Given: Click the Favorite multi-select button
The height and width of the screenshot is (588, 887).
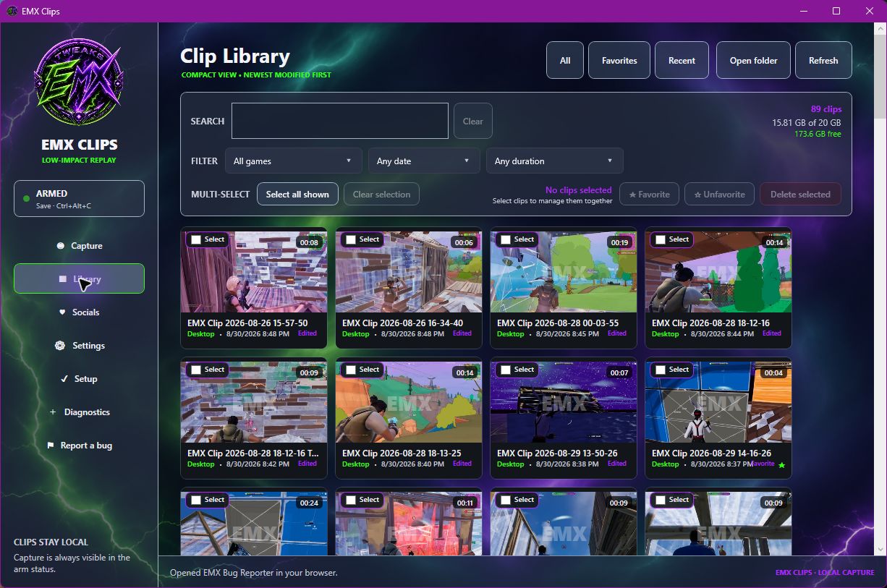Looking at the screenshot, I should [649, 194].
